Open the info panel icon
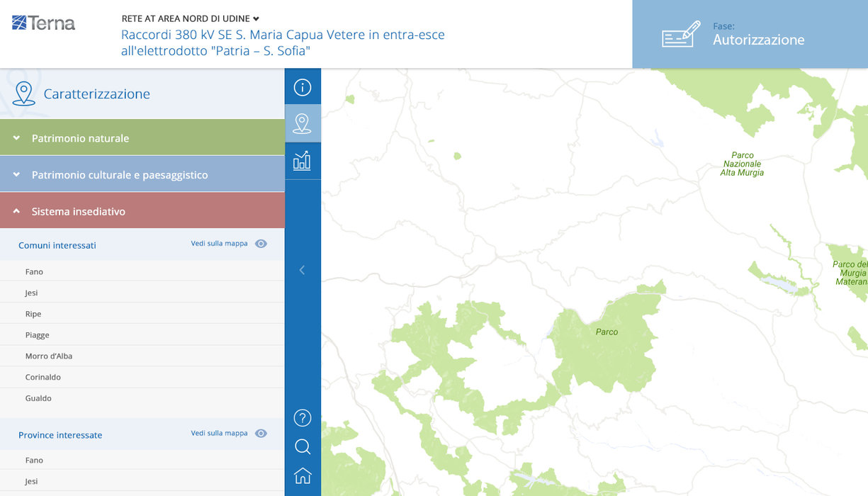Viewport: 868px width, 496px height. pos(303,87)
